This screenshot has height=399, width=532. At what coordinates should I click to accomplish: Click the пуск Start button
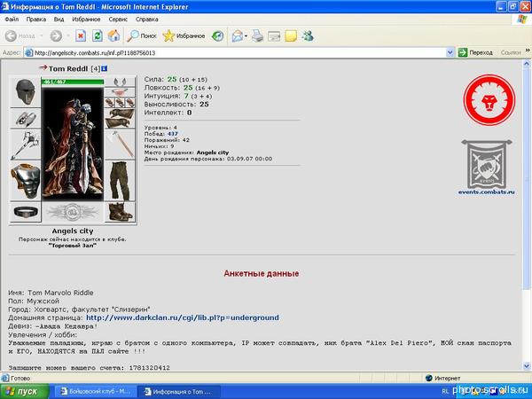(25, 392)
